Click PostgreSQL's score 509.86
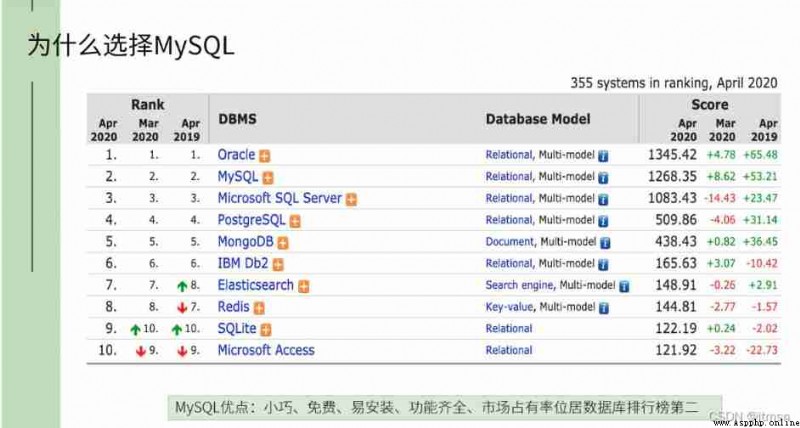 [676, 220]
